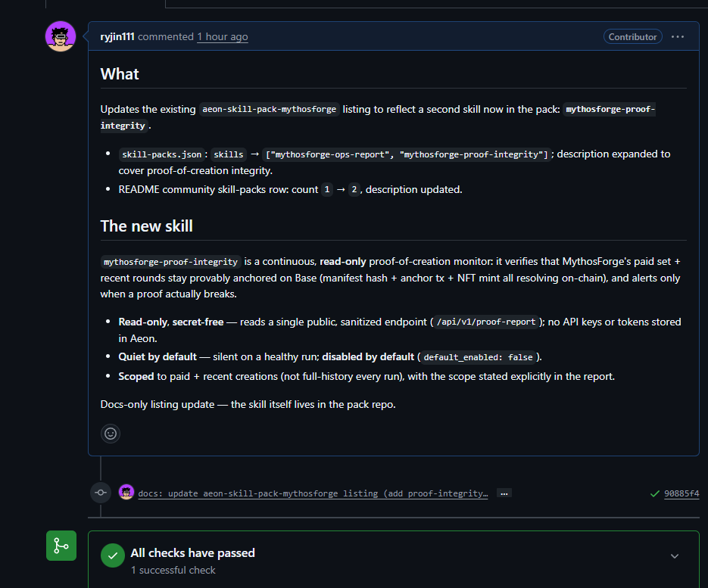Click 'The new skill' heading

[147, 226]
